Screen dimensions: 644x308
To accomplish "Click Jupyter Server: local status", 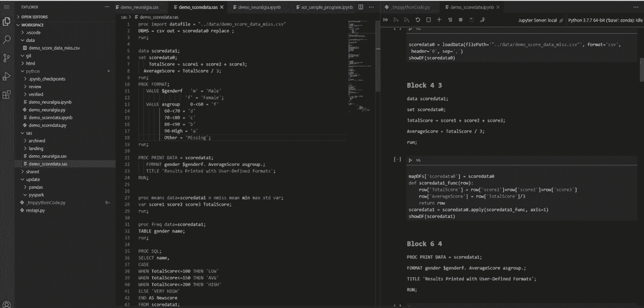I will click(x=537, y=20).
